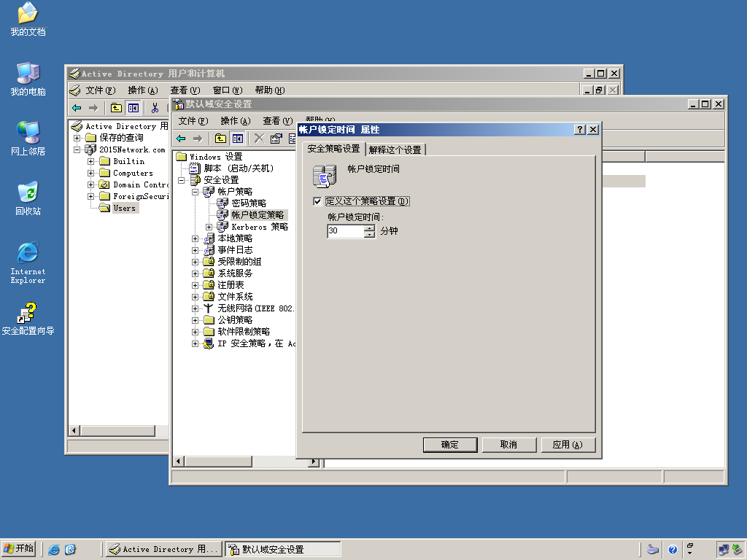Toggle console tree icon in Default Domain Security toolbar
The image size is (747, 560).
(x=237, y=139)
